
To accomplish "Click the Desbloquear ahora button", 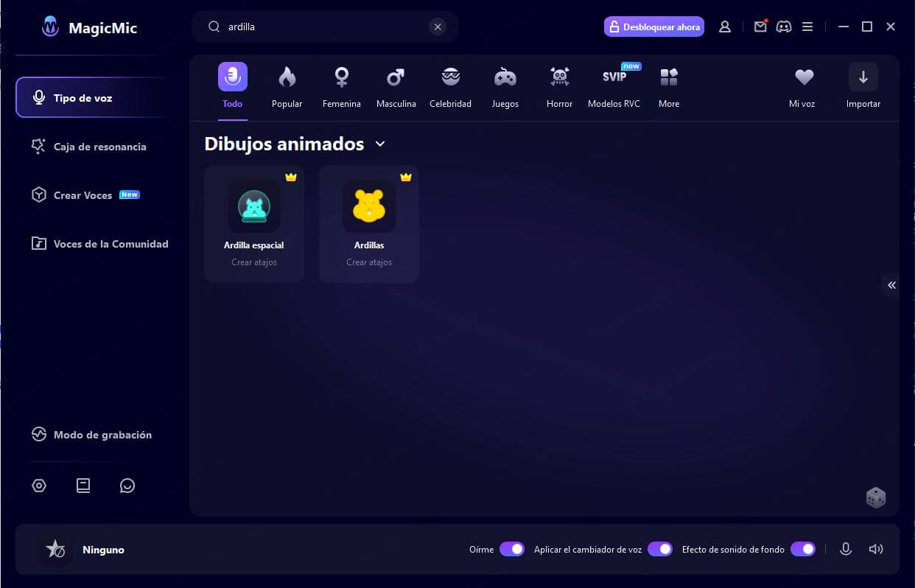I will 653,27.
